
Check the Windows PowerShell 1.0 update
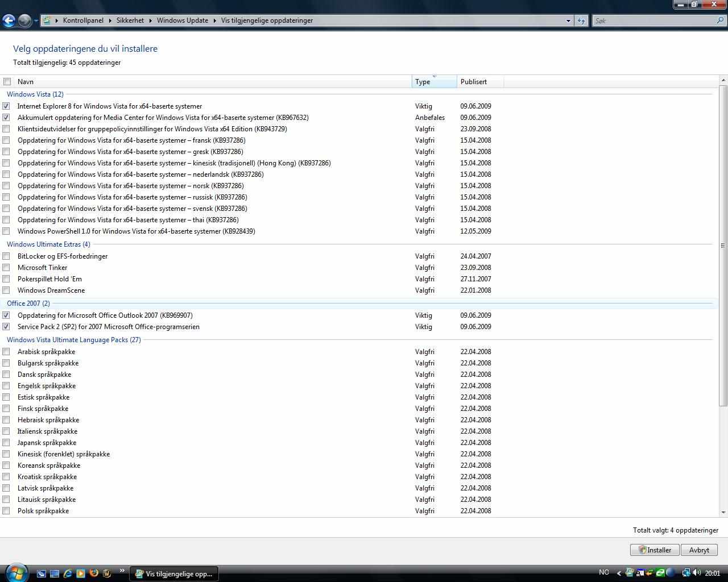pos(6,231)
